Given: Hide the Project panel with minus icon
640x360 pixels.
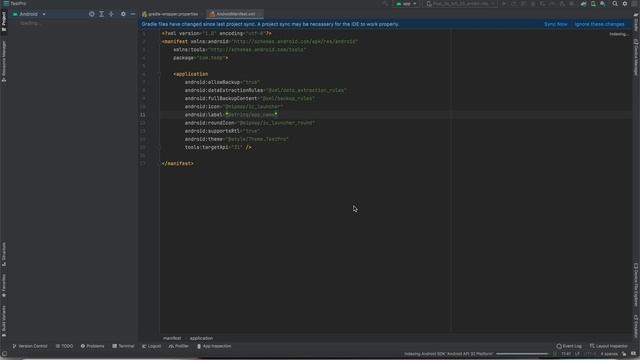Looking at the screenshot, I should tap(133, 14).
